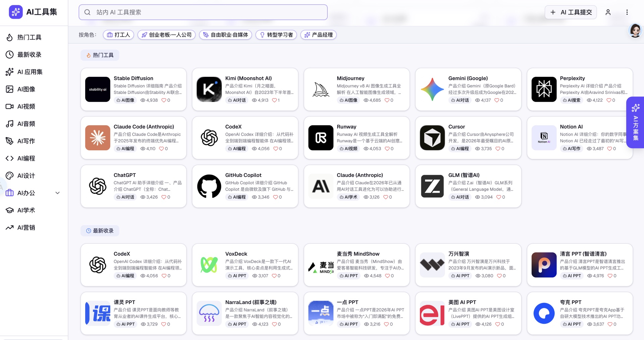Click the 夸克 PPT blue logo
Viewport: 644px width, 340px height.
[x=544, y=313]
